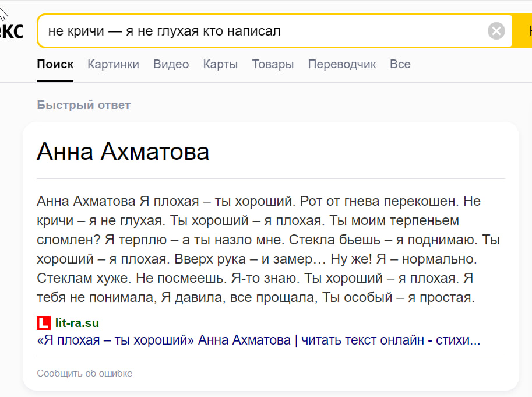Open the Все tab

pos(400,64)
